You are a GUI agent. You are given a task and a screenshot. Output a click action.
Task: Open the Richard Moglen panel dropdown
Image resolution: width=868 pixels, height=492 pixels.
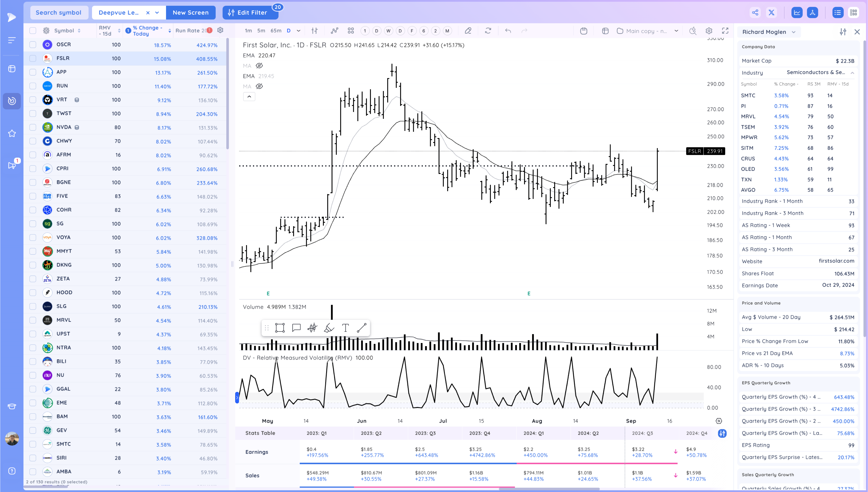click(793, 32)
